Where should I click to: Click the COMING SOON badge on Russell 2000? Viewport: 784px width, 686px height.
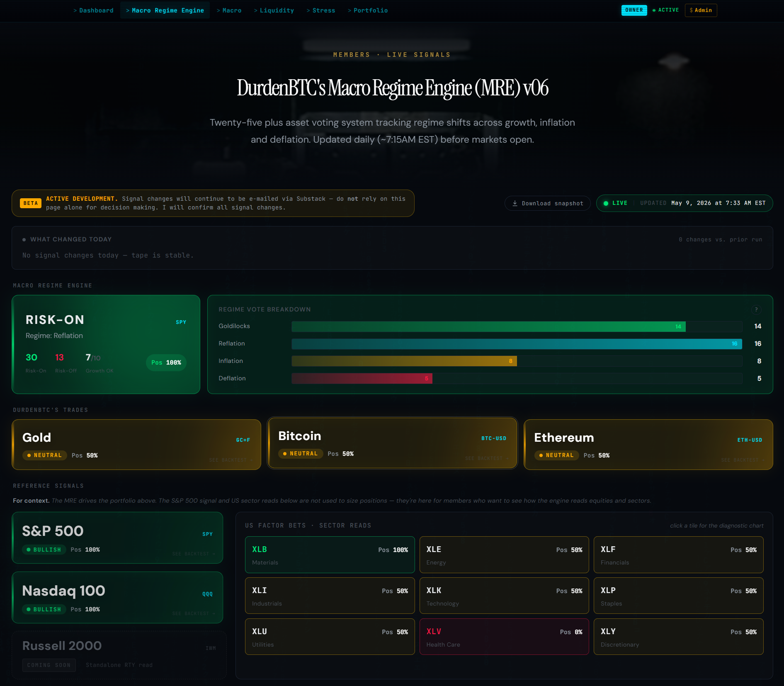tap(49, 665)
